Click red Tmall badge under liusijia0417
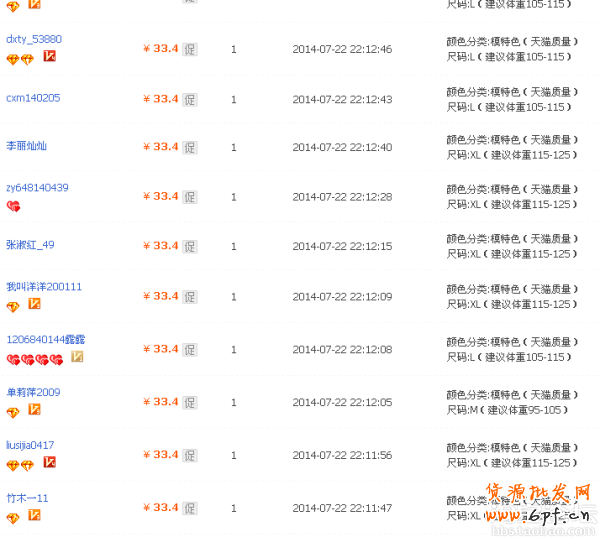 click(x=49, y=463)
